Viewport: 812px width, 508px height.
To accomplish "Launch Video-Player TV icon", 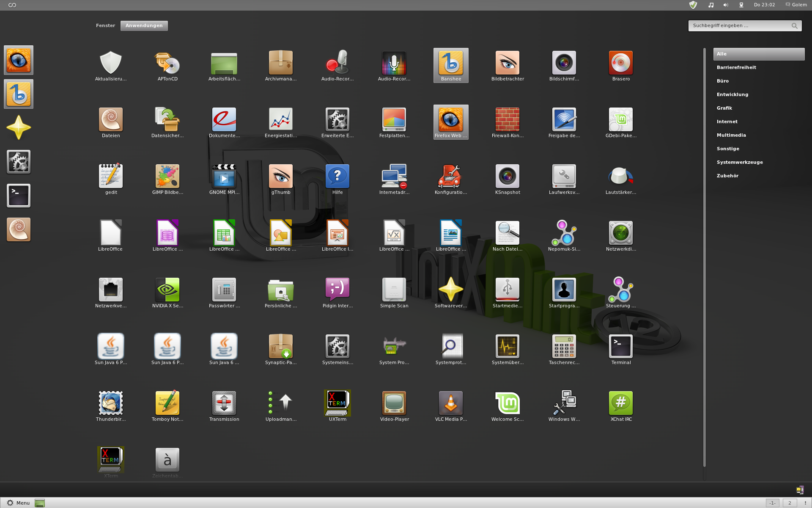I will click(394, 407).
